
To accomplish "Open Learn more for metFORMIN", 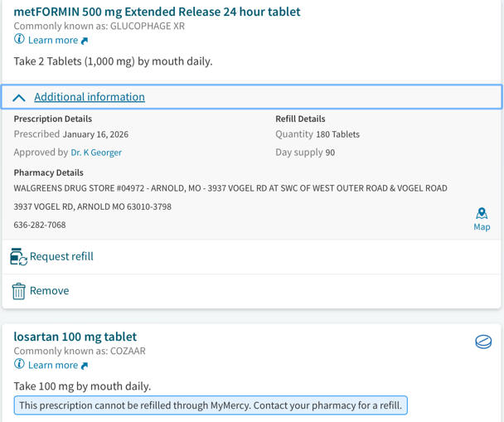I will tap(52, 40).
